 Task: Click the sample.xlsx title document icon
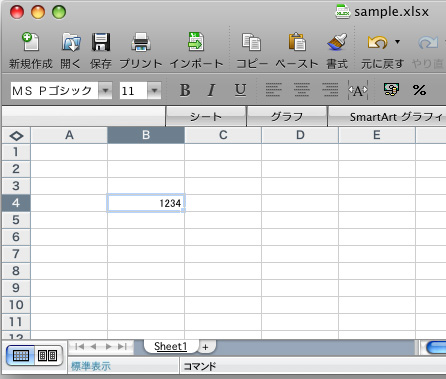tap(343, 12)
